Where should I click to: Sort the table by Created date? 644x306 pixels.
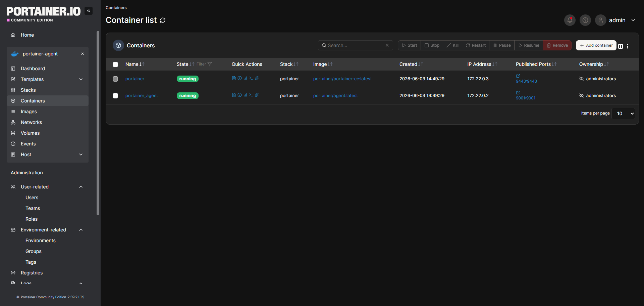coord(411,64)
